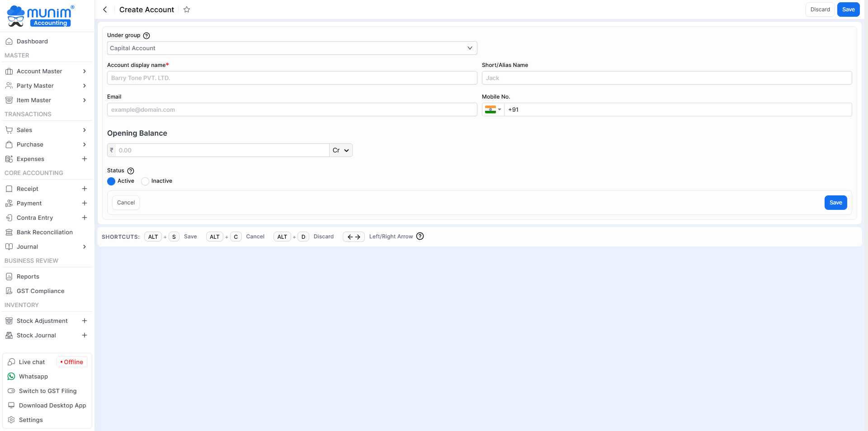Switch to GST Filing toggle

click(x=47, y=391)
